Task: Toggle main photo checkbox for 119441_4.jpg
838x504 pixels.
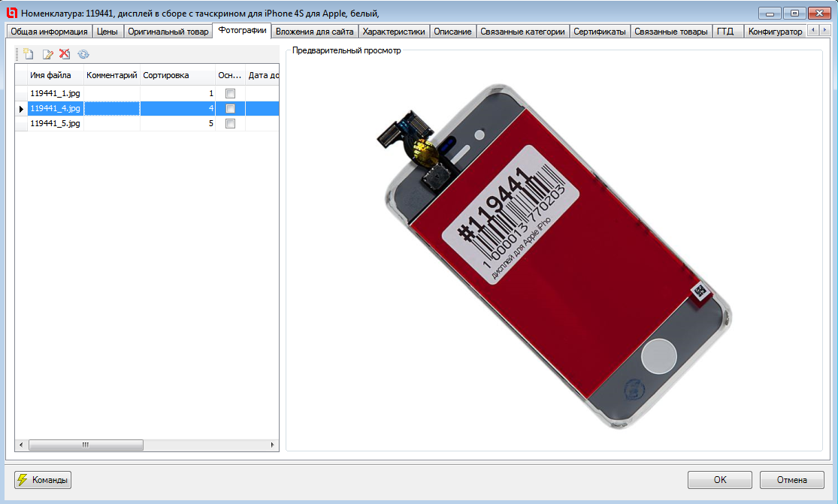Action: [x=230, y=108]
